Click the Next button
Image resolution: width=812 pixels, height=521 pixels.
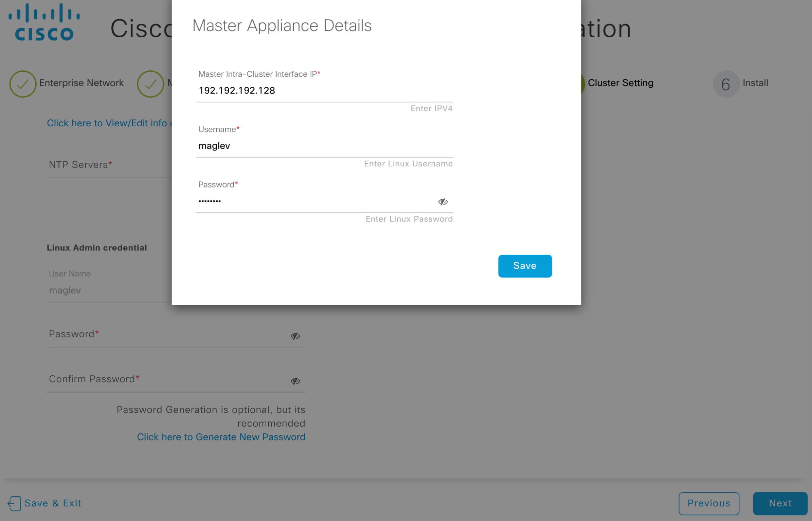coord(780,503)
